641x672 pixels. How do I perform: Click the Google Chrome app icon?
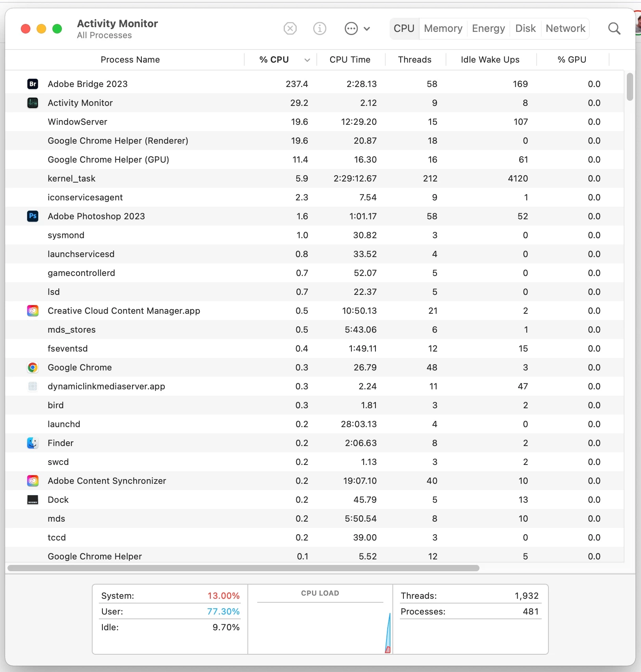point(33,367)
